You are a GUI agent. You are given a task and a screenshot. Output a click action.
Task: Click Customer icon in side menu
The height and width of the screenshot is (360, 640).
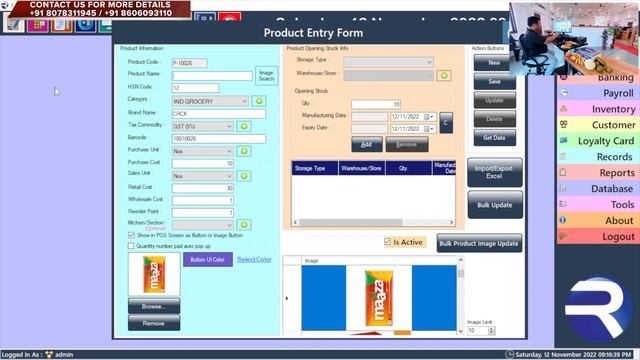[x=564, y=124]
